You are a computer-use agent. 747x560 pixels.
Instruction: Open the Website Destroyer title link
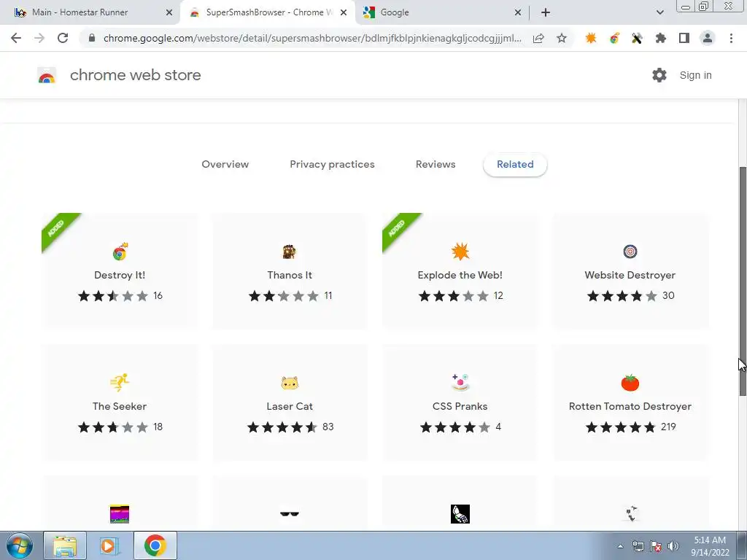[x=630, y=275]
